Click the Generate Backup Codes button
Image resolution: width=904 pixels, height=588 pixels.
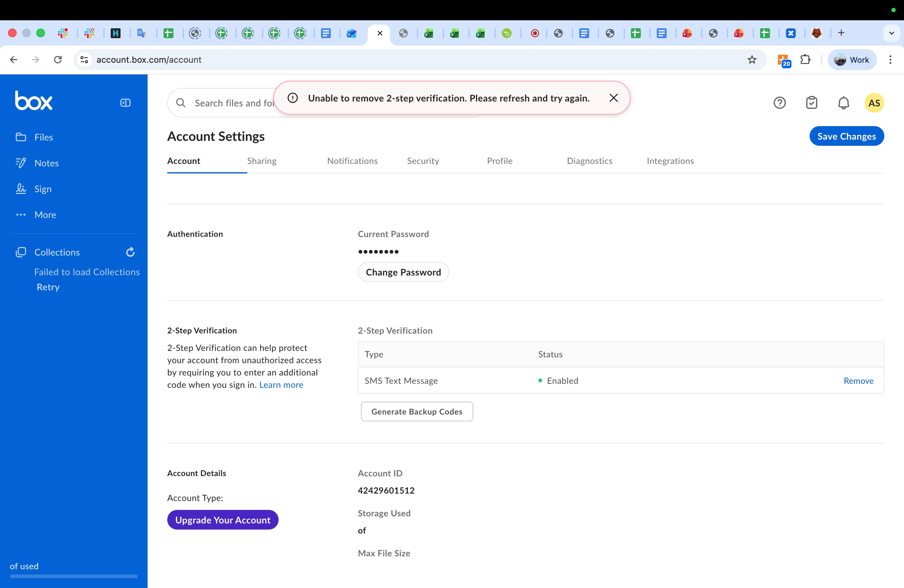tap(417, 411)
